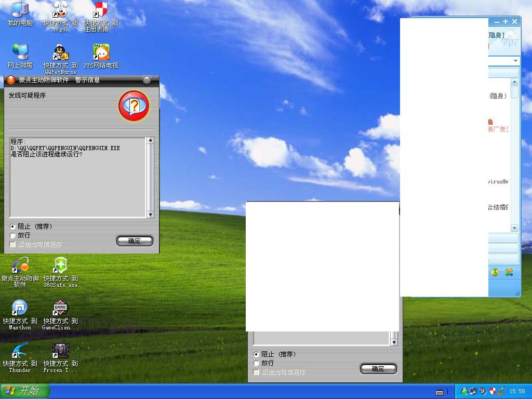Open the 360Safe.exe shortcut icon
Screen dimensions: 532x399
(60, 272)
